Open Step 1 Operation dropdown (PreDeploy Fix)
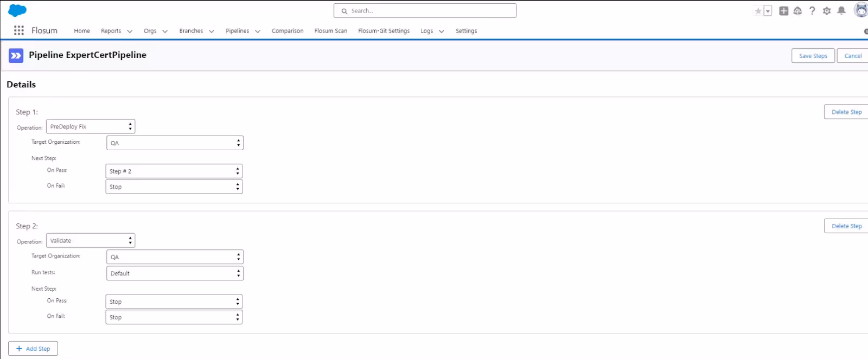 pyautogui.click(x=91, y=126)
